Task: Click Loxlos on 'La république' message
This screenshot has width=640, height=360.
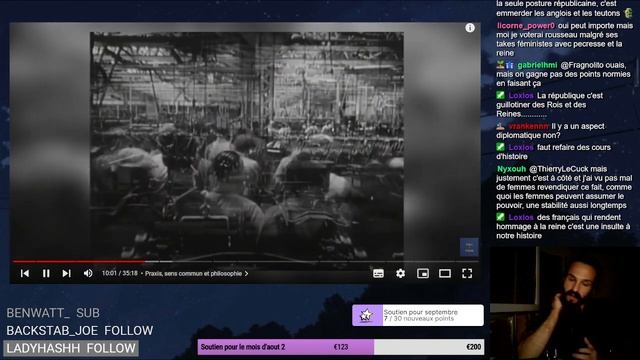Action: coord(521,96)
